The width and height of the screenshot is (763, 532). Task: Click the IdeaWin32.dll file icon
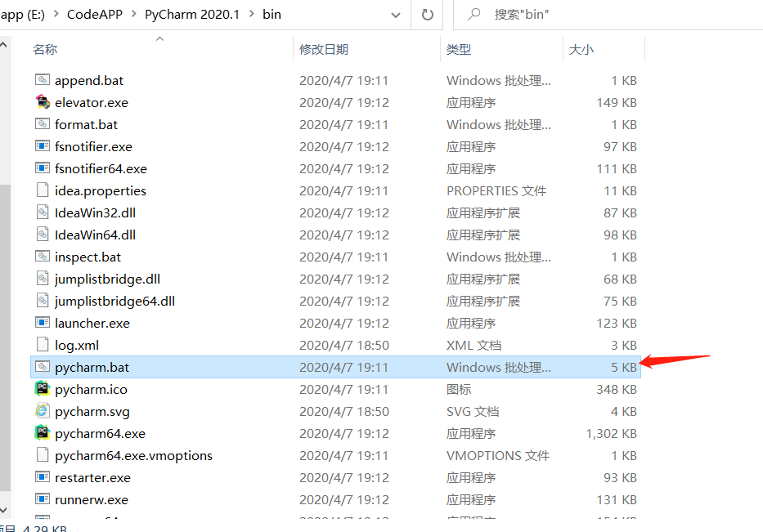43,212
